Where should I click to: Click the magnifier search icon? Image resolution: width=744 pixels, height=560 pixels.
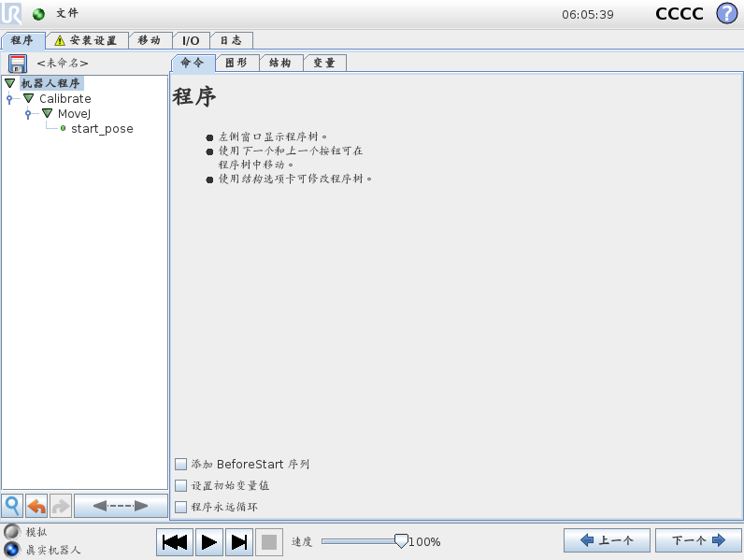pyautogui.click(x=13, y=506)
